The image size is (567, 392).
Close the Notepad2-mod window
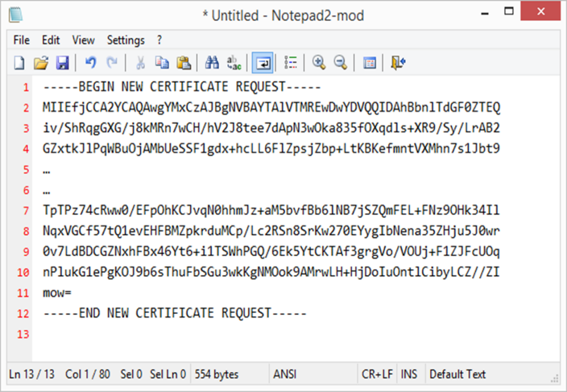click(x=541, y=11)
